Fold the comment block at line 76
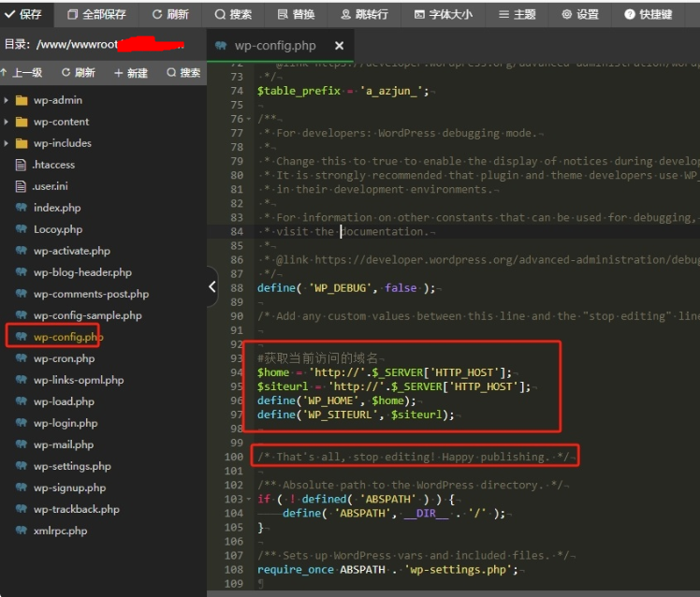The width and height of the screenshot is (700, 597). click(x=249, y=119)
